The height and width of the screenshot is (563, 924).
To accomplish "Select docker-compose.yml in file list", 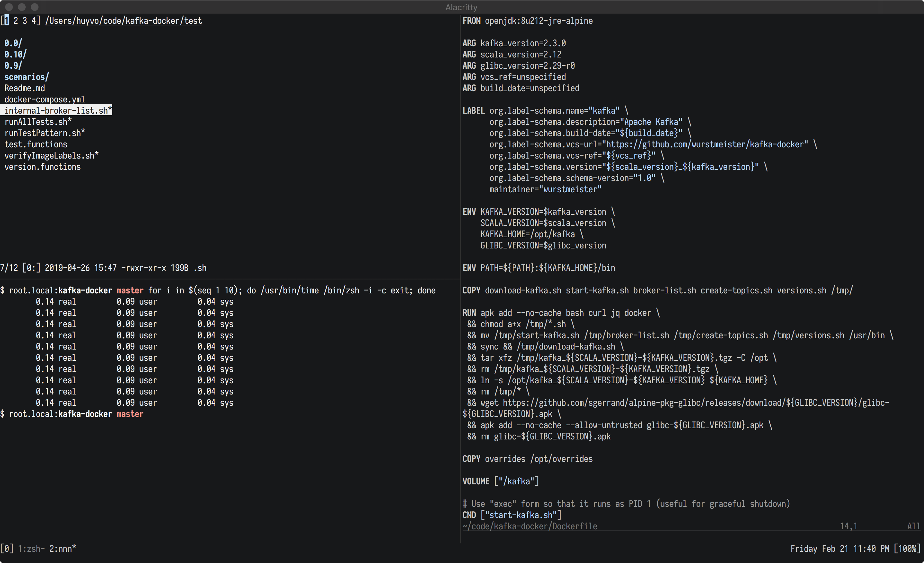I will click(x=45, y=100).
